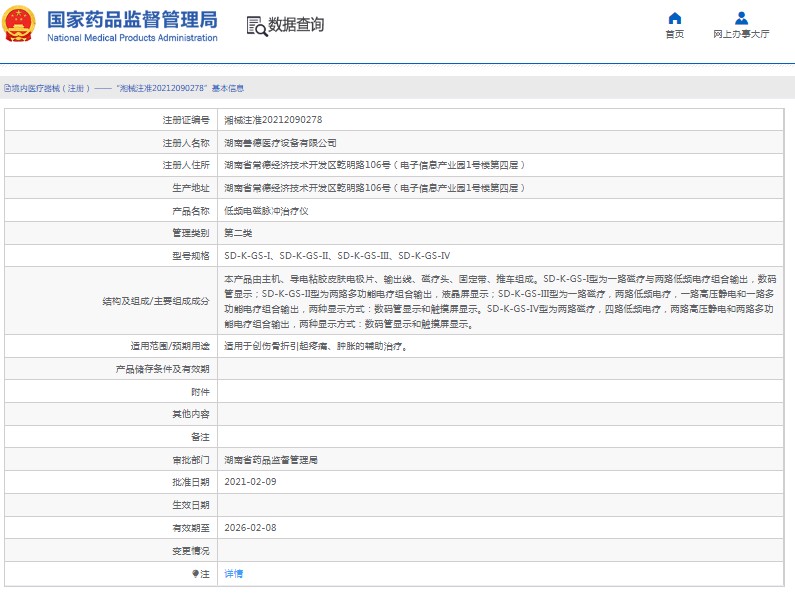Screen dimensions: 795x593
Task: Click the 国家药品监督管理局 title
Action: pos(132,20)
